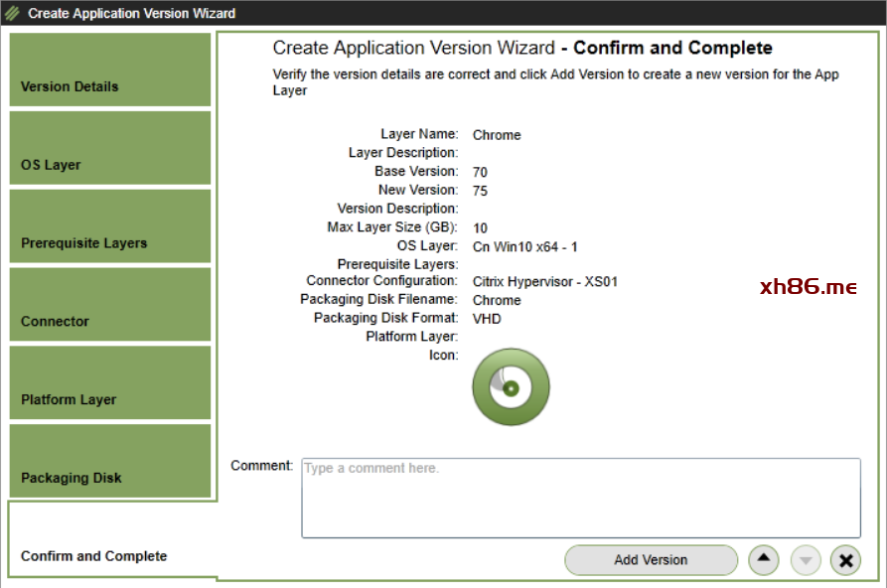Open the Version Details tab
This screenshot has width=887, height=588.
point(110,70)
